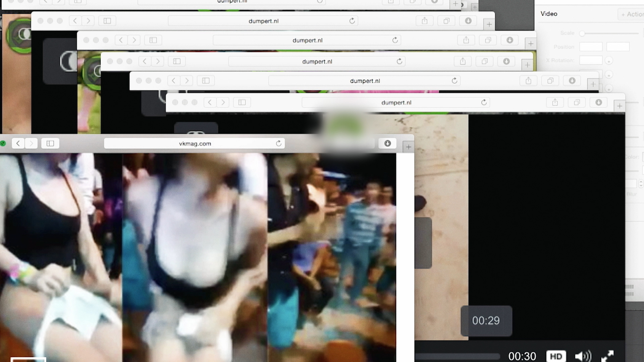This screenshot has width=644, height=362.
Task: Toggle sidebar in fifth-from-front dumpert.nl window
Action: 107,21
